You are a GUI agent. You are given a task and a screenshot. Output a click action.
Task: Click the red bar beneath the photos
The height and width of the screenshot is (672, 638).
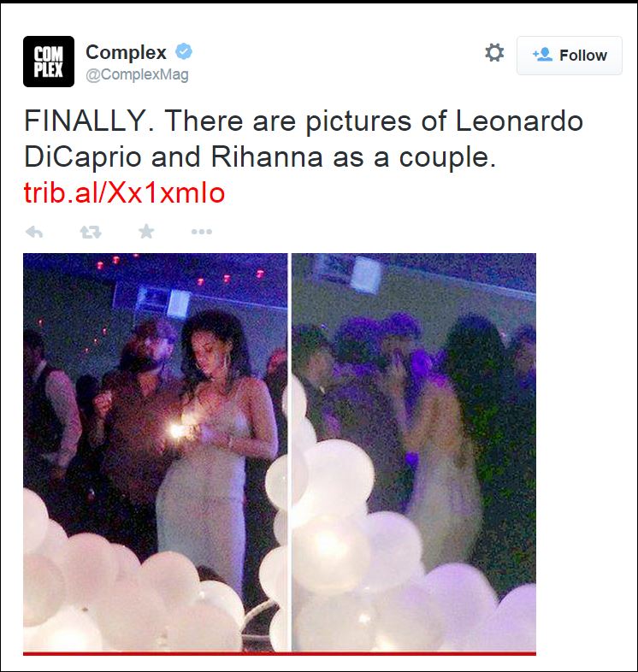(x=279, y=653)
